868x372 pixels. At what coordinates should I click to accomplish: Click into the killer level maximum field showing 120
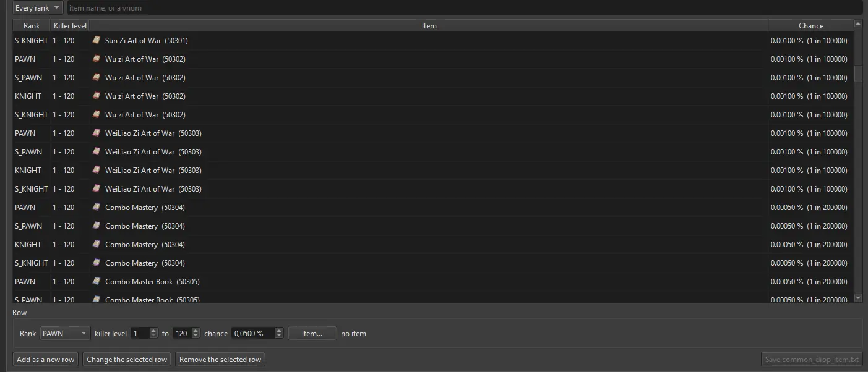(182, 333)
